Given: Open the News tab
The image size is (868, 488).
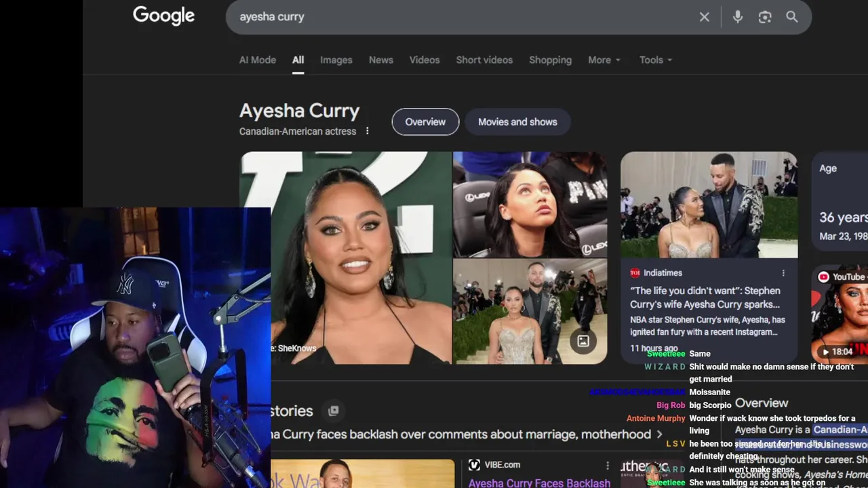Looking at the screenshot, I should tap(381, 60).
